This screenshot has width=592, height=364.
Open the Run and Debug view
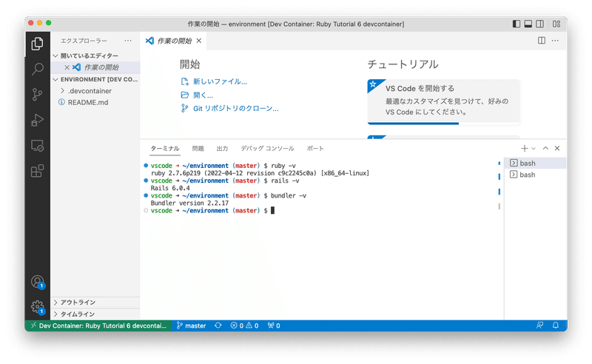tap(37, 120)
